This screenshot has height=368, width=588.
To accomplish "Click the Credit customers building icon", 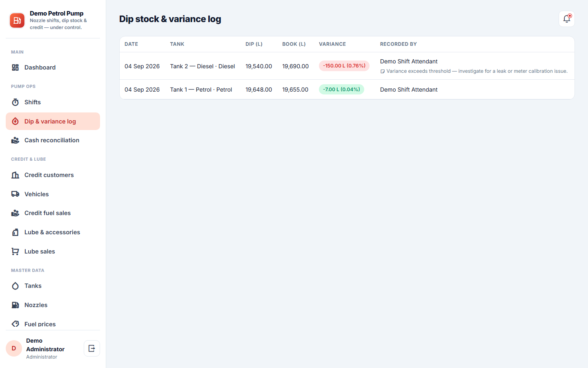I will click(x=15, y=175).
